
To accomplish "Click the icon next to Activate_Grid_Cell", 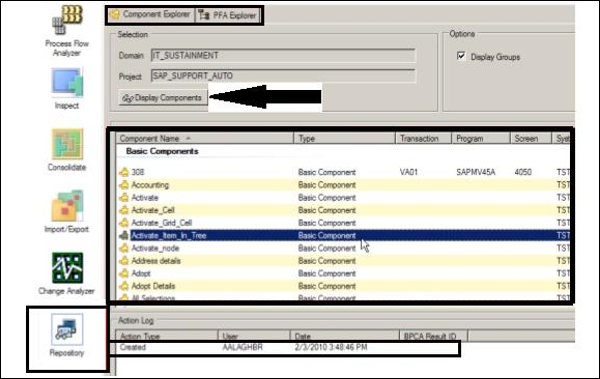I will 124,223.
